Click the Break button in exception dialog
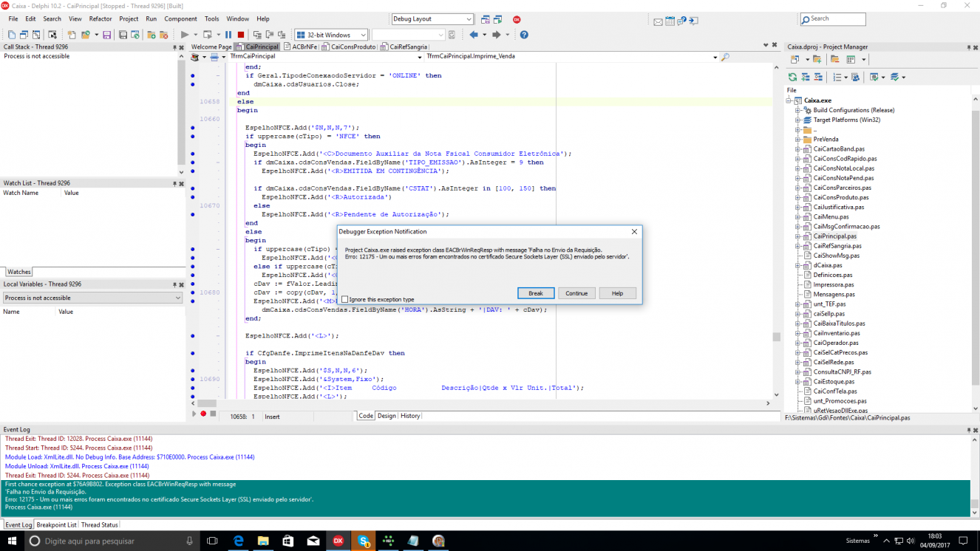The width and height of the screenshot is (980, 551). tap(536, 293)
